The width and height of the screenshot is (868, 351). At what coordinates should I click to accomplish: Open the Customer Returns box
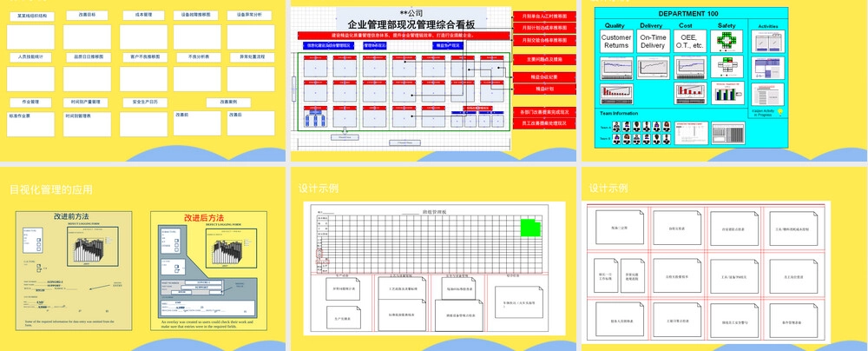(616, 42)
